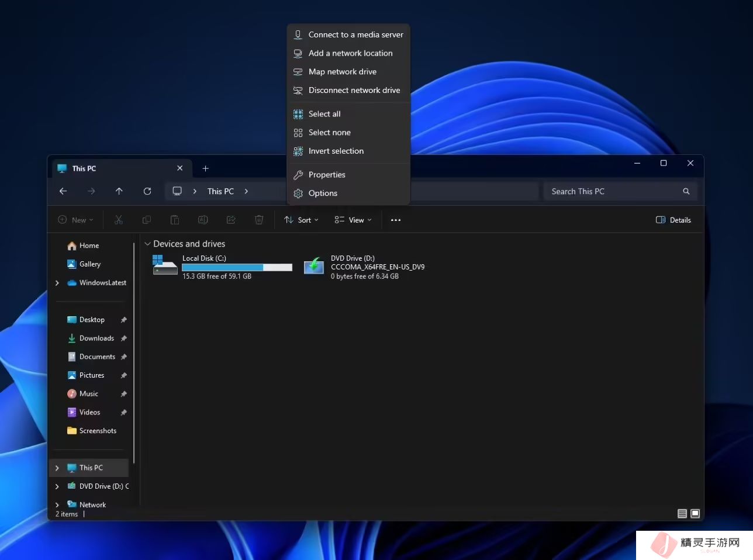Open the See more three-dots menu
753x560 pixels.
(x=396, y=220)
